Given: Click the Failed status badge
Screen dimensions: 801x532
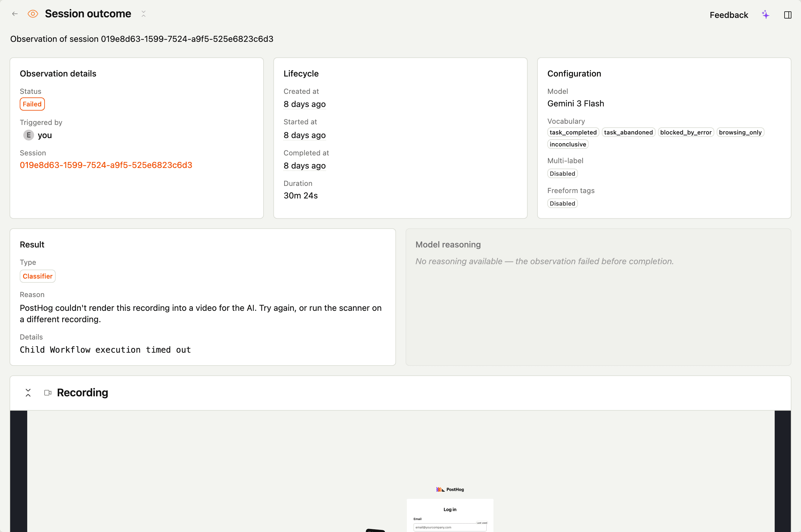Looking at the screenshot, I should 32,104.
